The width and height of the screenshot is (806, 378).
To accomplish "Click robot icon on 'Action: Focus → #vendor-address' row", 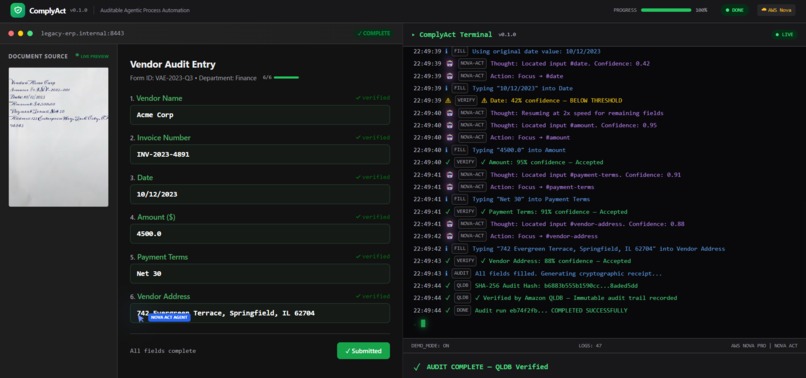I will coord(449,237).
